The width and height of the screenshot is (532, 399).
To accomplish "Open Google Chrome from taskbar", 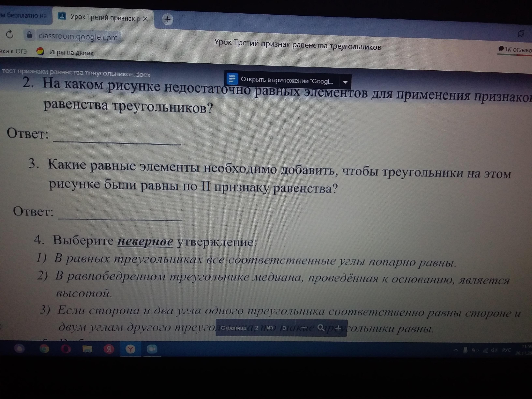I will tap(44, 349).
